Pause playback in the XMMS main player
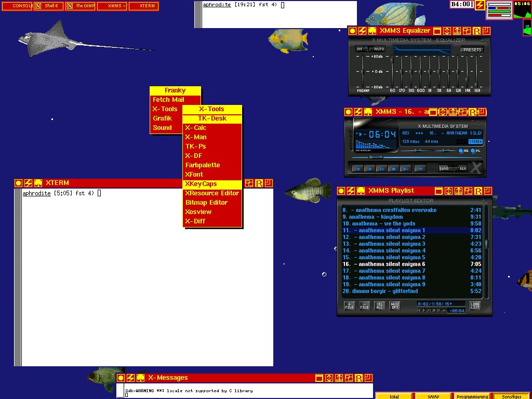This screenshot has height=399, width=532. click(x=382, y=169)
